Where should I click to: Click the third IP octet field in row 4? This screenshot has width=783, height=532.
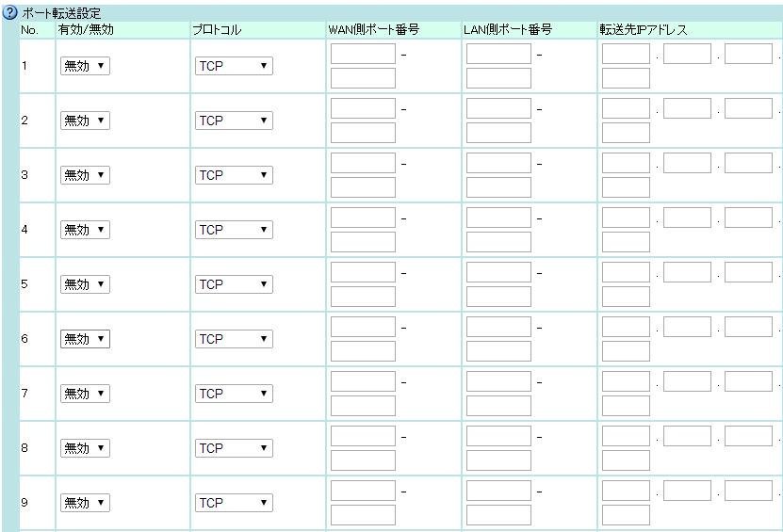[748, 218]
